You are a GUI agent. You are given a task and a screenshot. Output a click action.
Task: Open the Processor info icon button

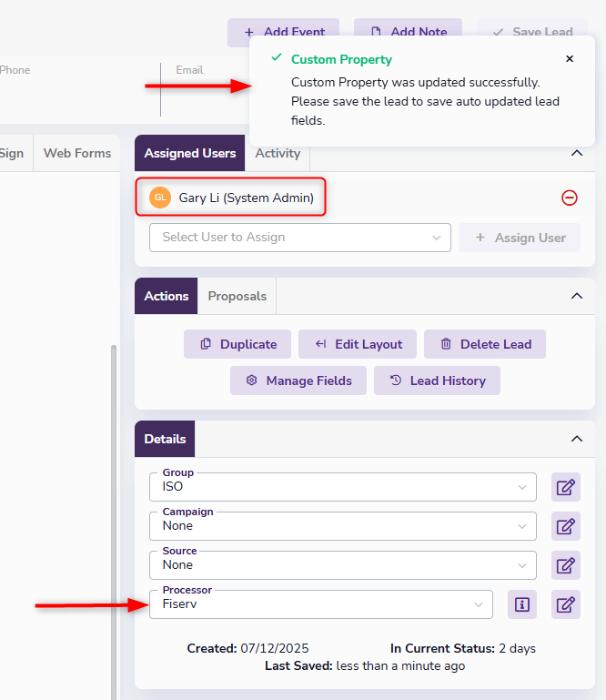coord(521,604)
